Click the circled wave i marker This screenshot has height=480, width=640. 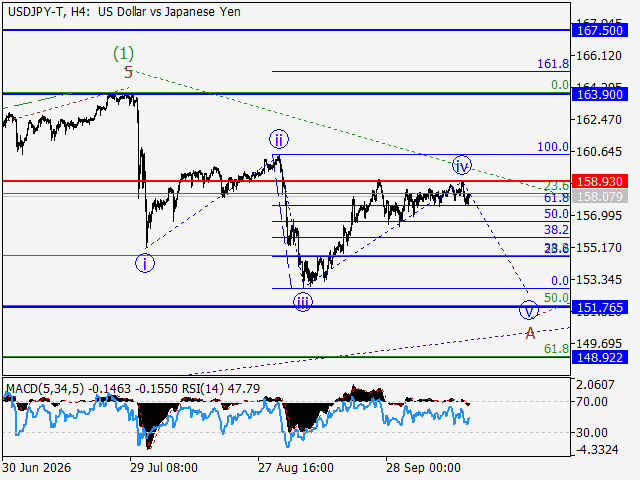145,263
